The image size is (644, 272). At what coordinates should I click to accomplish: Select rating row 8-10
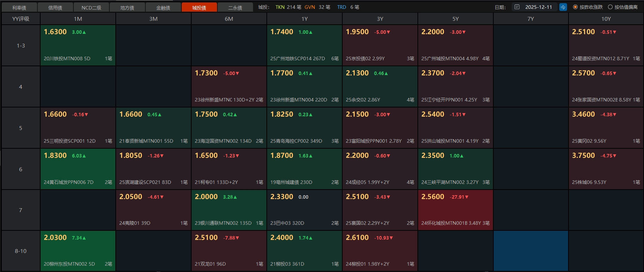pos(21,251)
